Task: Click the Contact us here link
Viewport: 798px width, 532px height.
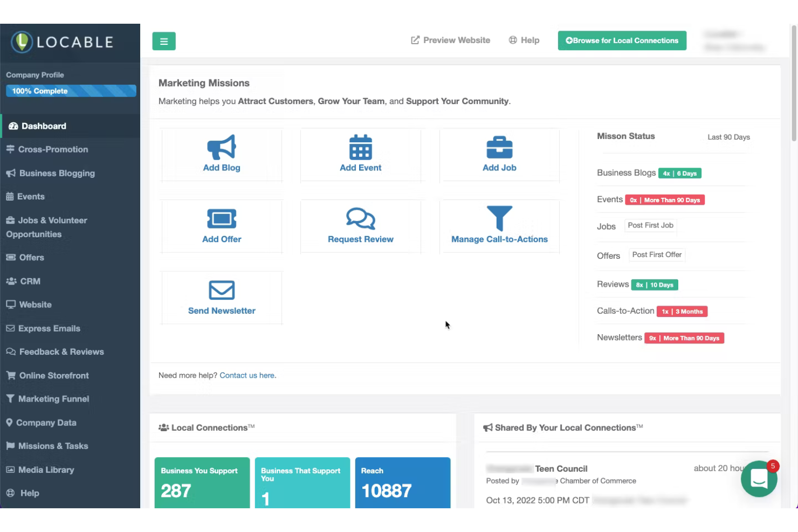Action: pos(247,376)
